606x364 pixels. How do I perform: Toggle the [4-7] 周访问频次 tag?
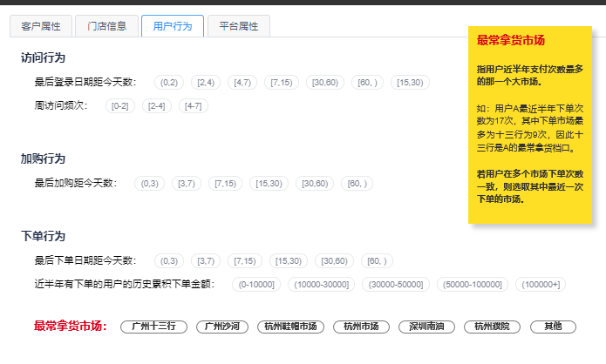click(194, 105)
